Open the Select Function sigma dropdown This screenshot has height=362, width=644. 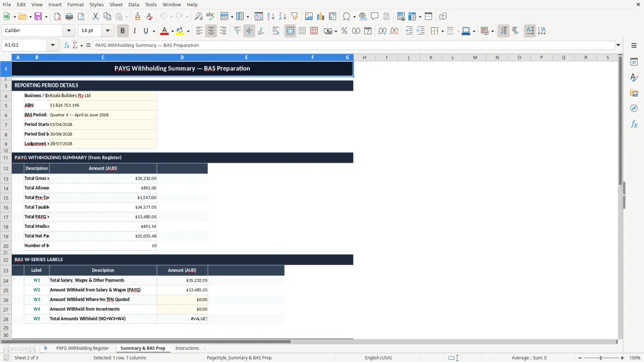point(82,45)
